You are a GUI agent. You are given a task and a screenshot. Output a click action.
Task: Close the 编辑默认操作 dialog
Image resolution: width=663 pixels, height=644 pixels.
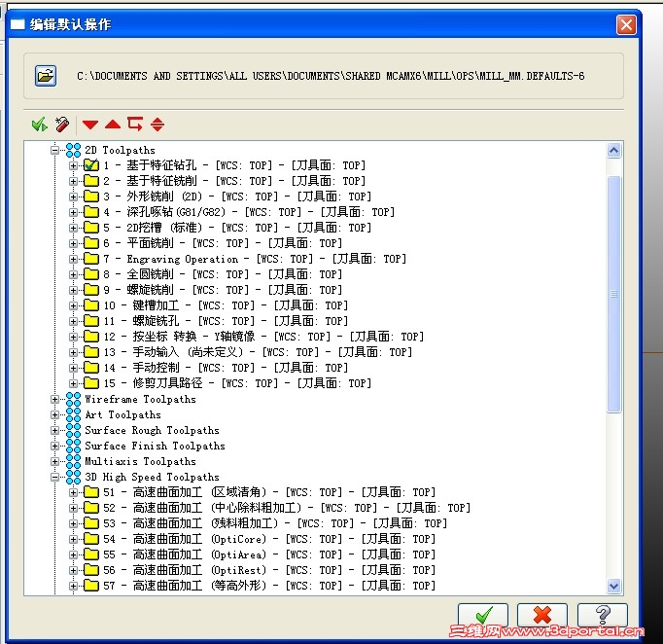click(626, 24)
